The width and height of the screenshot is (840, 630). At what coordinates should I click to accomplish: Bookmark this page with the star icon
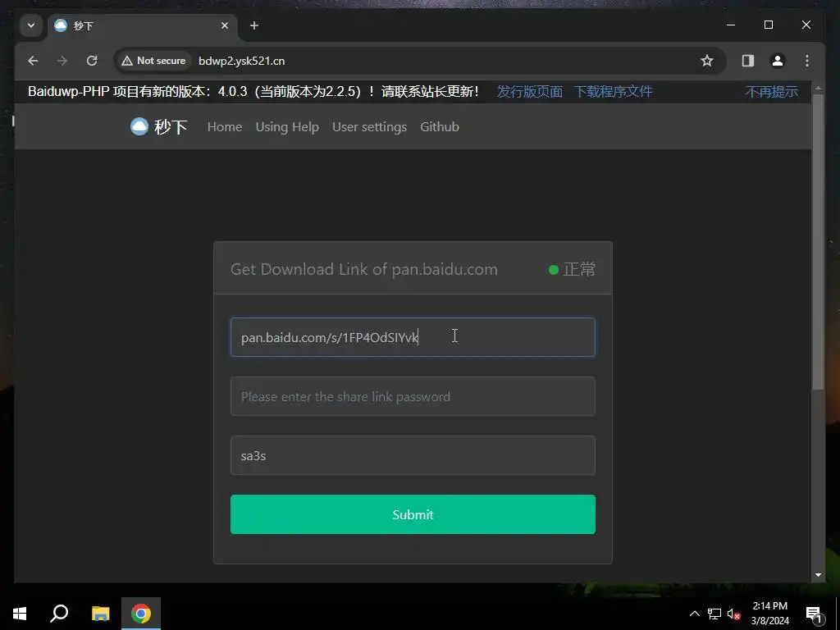pos(707,61)
